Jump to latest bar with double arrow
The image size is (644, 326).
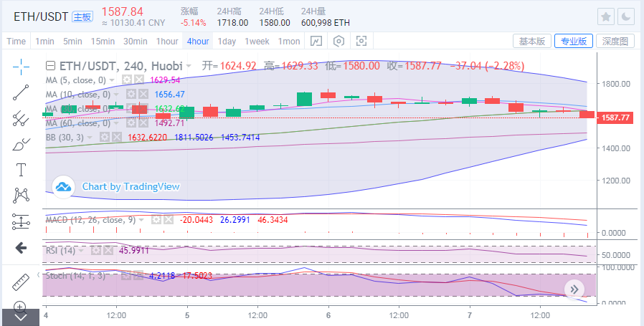(x=574, y=289)
